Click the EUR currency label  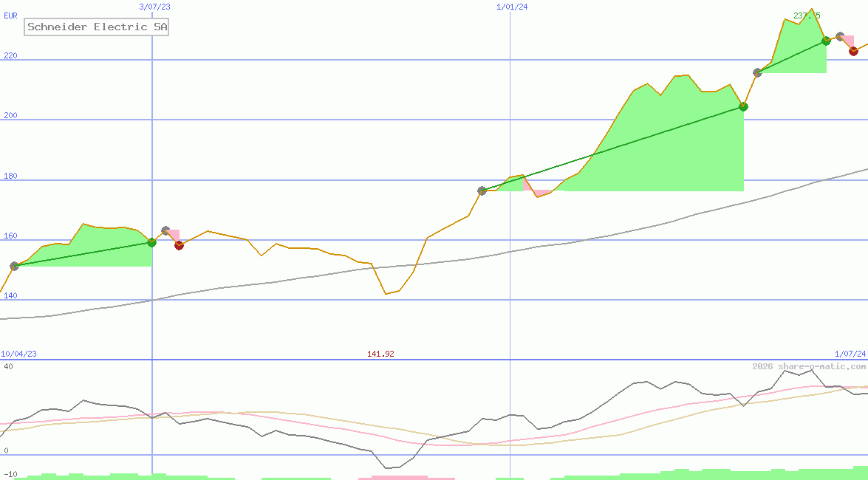tap(10, 15)
